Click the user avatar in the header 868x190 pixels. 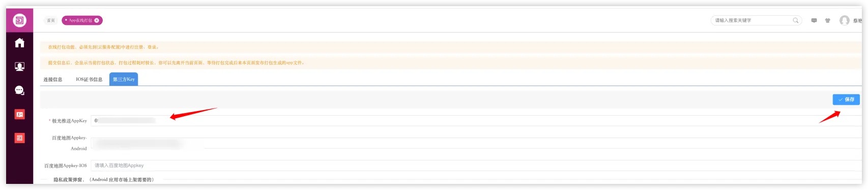pyautogui.click(x=845, y=20)
